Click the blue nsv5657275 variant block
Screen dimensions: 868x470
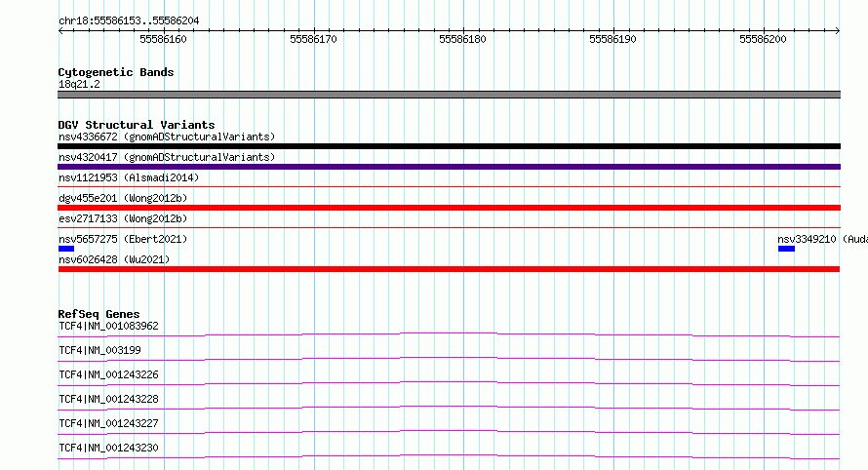click(66, 249)
